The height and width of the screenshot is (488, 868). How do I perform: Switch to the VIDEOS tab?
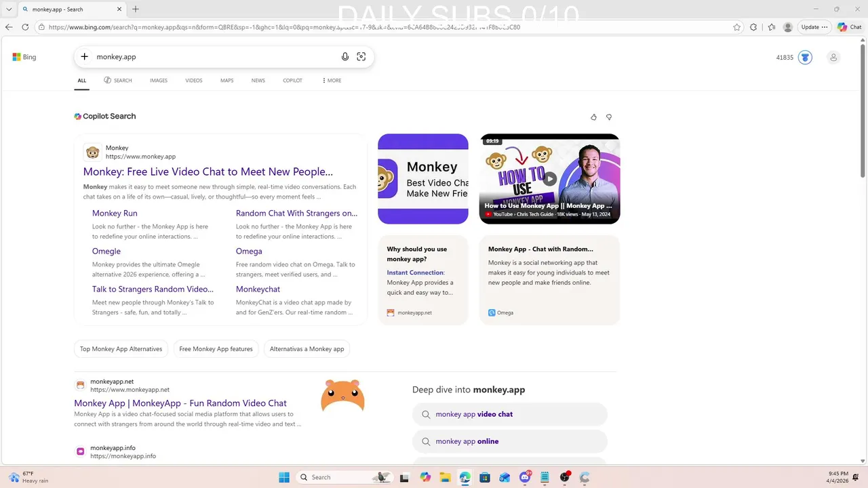194,81
